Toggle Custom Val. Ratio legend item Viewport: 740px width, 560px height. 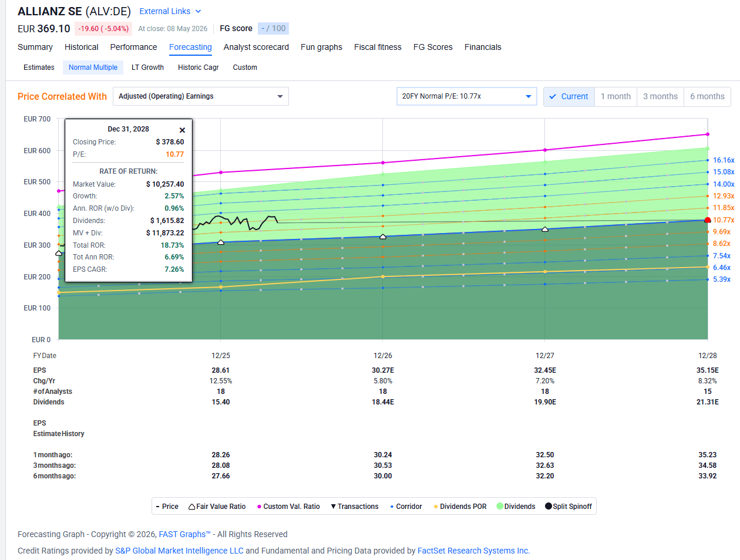[x=288, y=507]
